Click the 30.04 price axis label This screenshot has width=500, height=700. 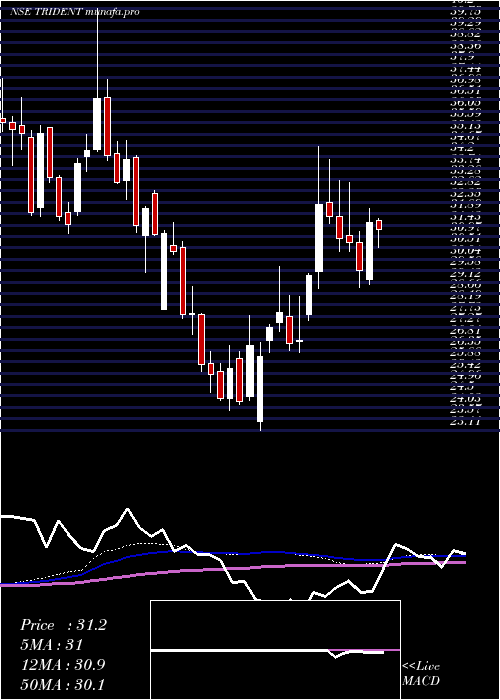coord(465,250)
